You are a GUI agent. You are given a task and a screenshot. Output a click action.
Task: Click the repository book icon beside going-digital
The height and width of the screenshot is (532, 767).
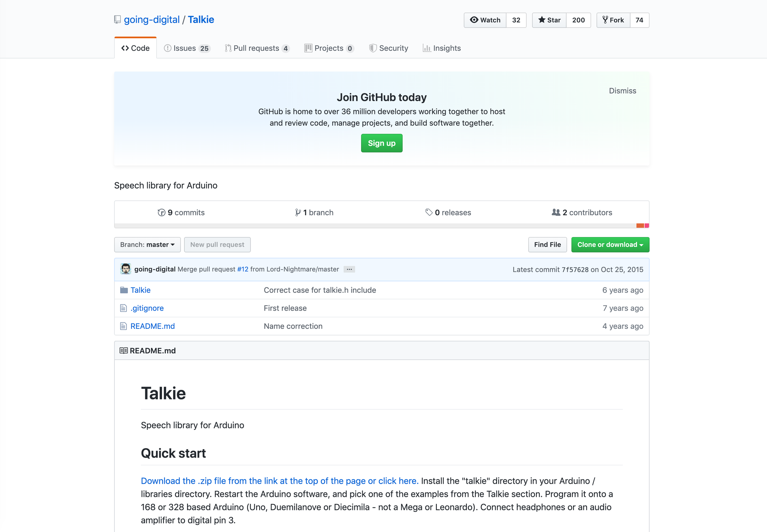tap(117, 20)
